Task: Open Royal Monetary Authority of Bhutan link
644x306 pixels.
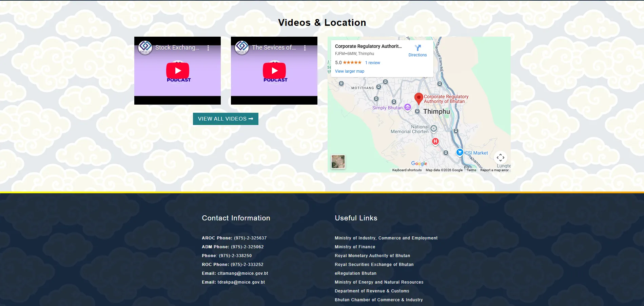Action: 372,256
